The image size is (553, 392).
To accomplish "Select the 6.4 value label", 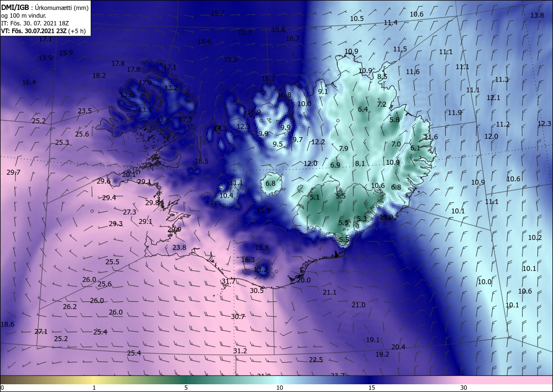I will (363, 109).
